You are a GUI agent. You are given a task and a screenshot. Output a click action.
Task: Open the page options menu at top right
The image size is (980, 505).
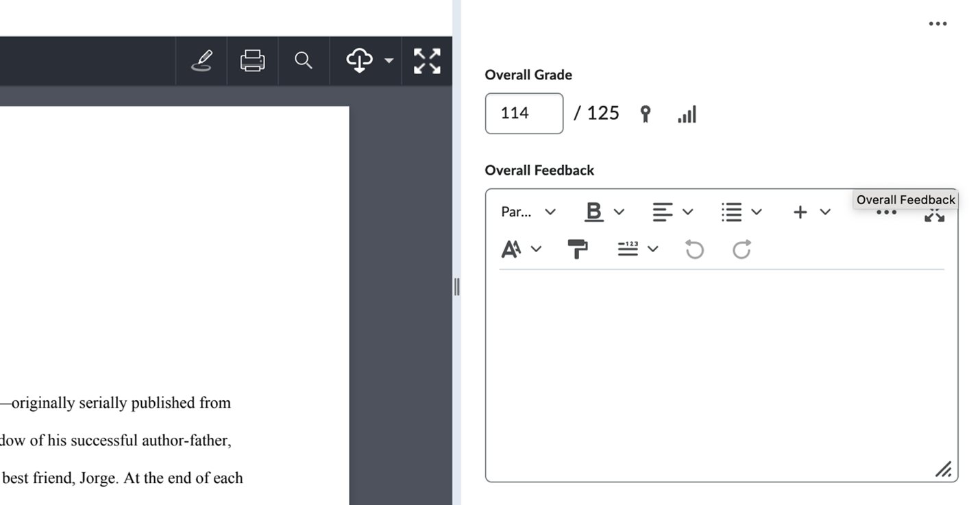938,23
